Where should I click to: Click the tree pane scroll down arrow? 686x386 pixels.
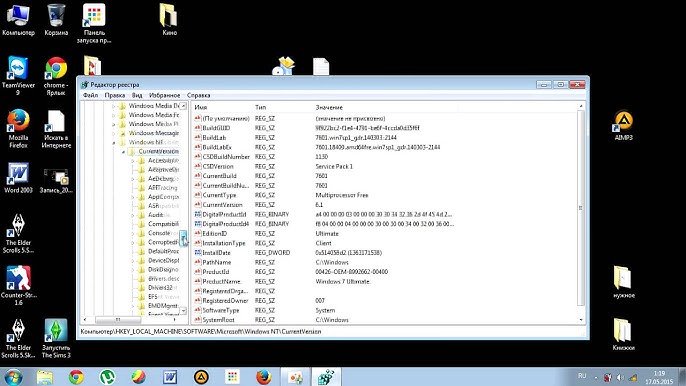[x=183, y=311]
